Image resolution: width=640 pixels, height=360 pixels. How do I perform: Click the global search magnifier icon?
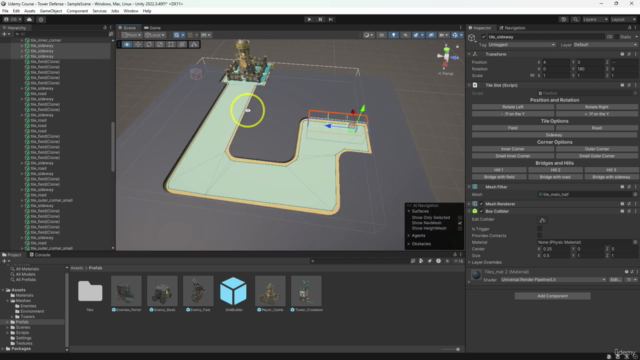576,19
